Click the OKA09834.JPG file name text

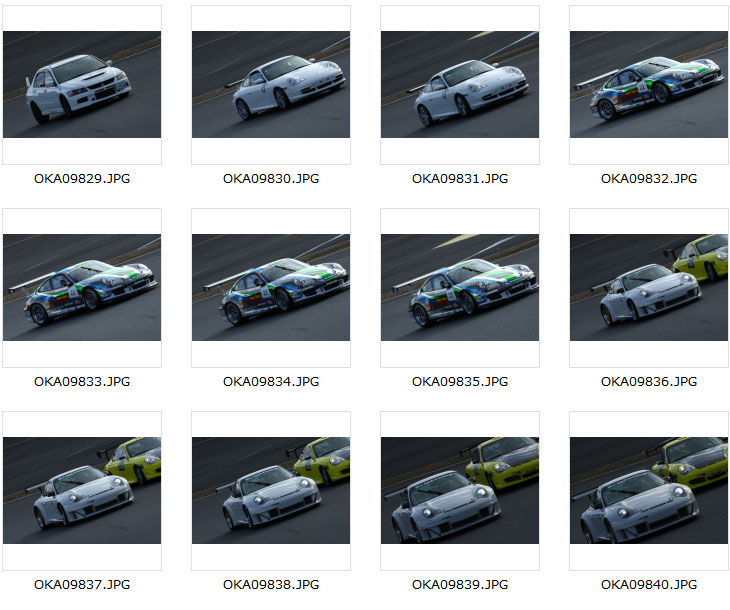click(271, 382)
